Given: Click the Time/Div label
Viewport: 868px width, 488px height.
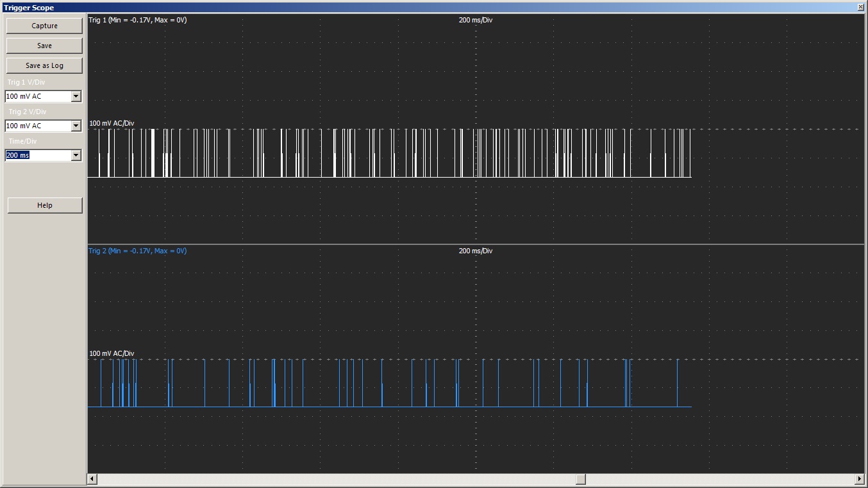Looking at the screenshot, I should point(22,141).
